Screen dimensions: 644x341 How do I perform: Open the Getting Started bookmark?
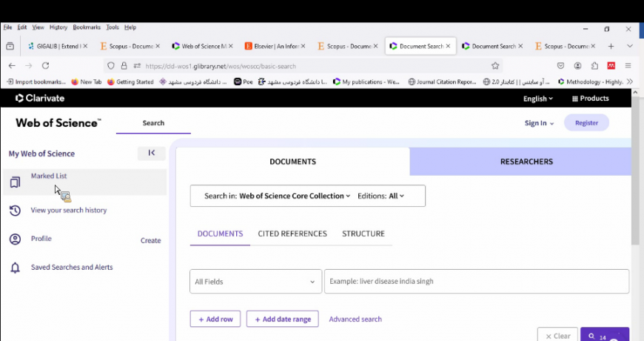(130, 82)
